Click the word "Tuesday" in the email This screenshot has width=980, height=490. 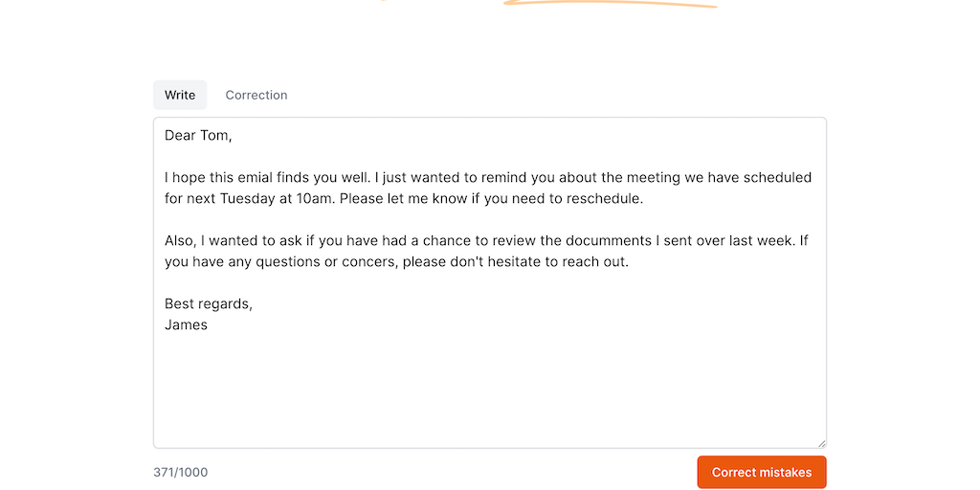[252, 199]
